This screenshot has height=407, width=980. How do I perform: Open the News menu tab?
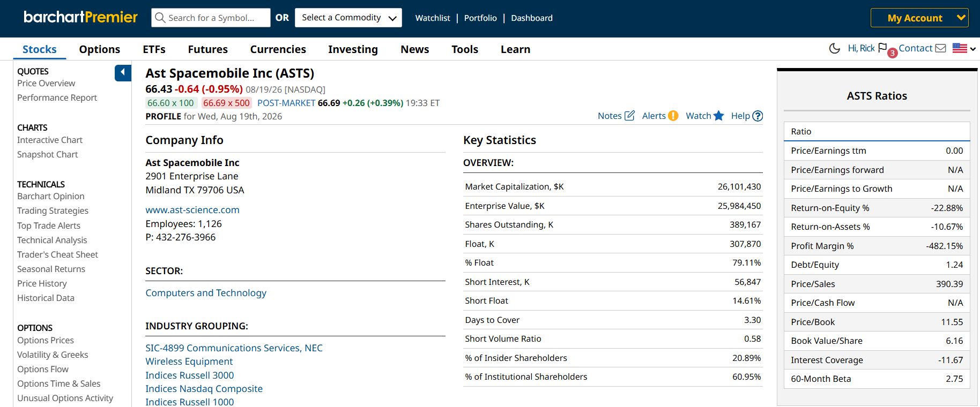click(x=415, y=49)
